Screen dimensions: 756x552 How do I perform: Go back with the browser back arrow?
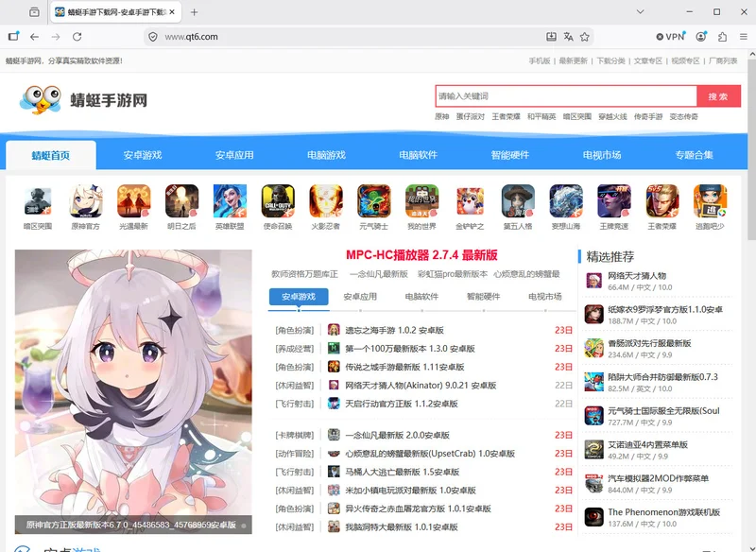(34, 37)
